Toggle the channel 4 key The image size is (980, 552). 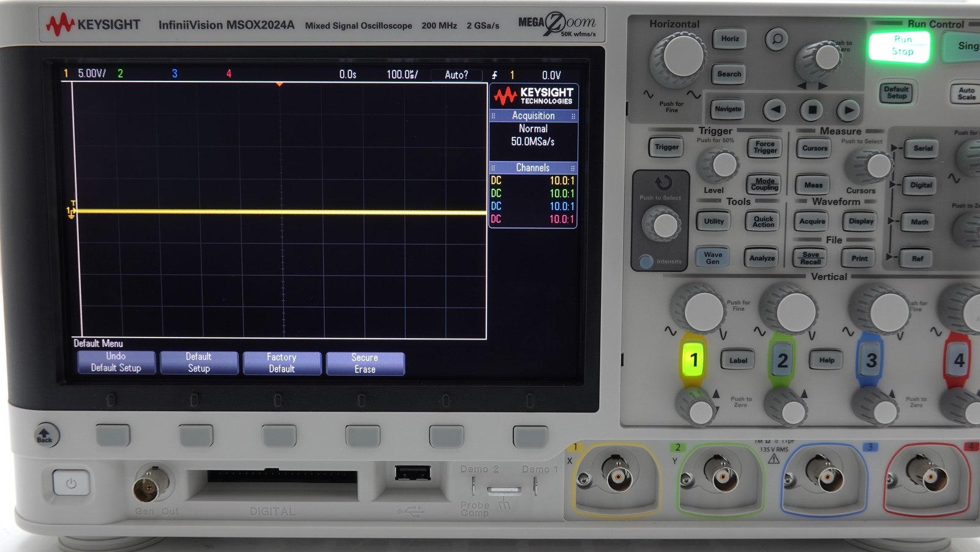click(959, 360)
